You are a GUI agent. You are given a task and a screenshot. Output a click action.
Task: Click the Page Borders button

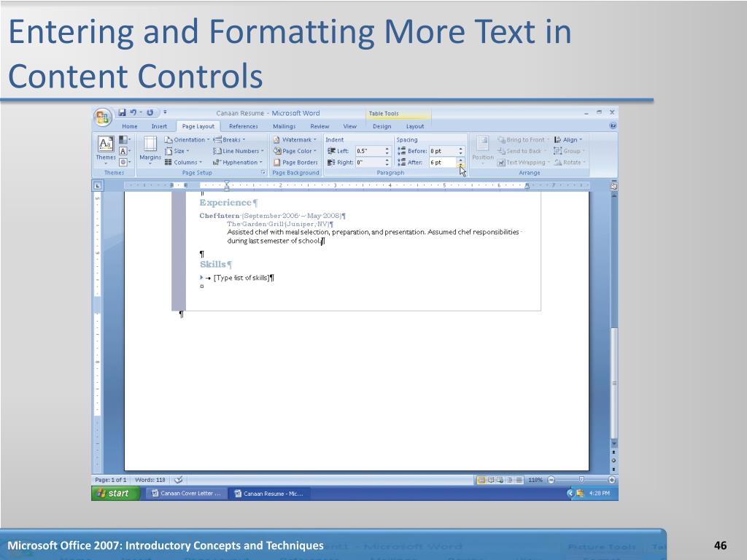(295, 163)
